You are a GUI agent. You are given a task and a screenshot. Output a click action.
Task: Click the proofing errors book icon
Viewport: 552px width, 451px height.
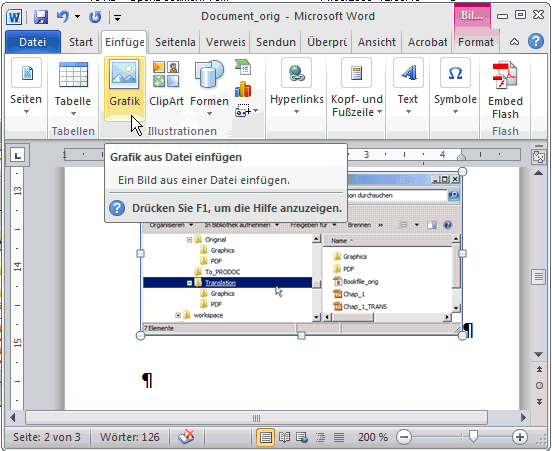click(x=186, y=437)
